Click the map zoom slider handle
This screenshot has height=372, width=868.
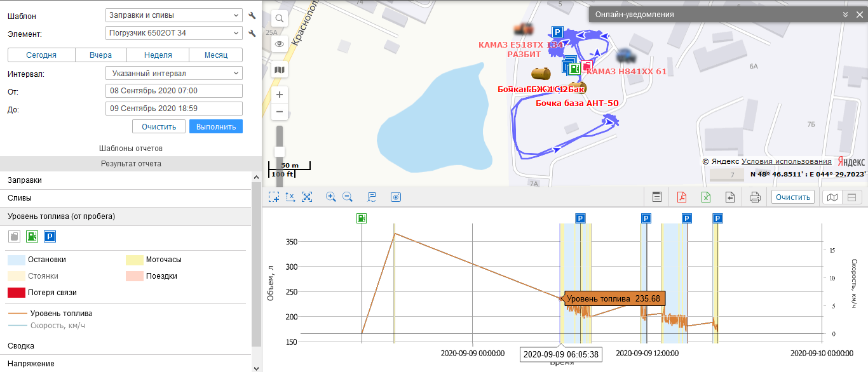[x=279, y=151]
